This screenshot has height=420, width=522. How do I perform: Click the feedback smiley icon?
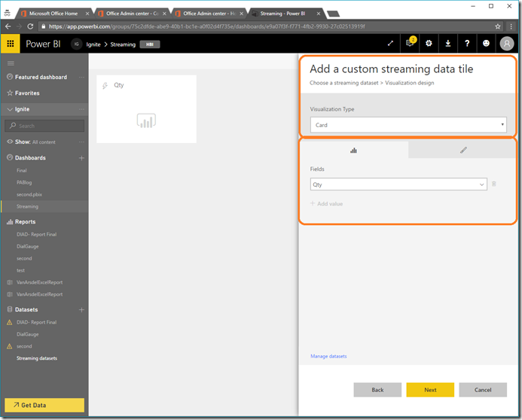(486, 44)
